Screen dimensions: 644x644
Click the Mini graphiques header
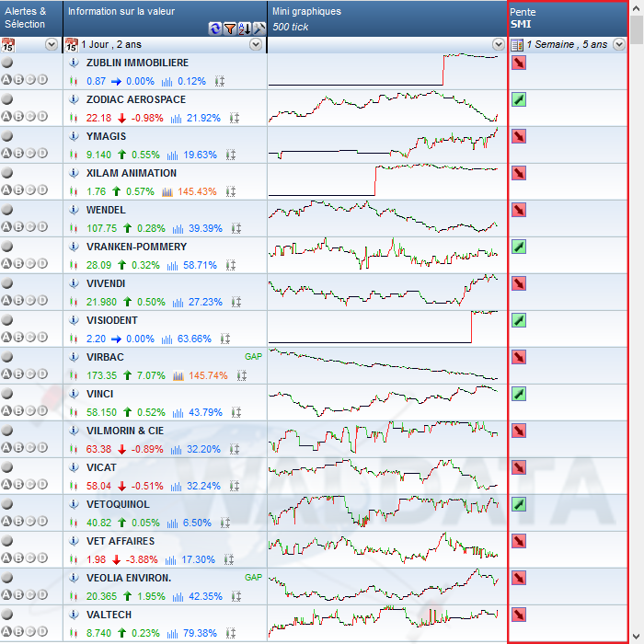[x=306, y=11]
